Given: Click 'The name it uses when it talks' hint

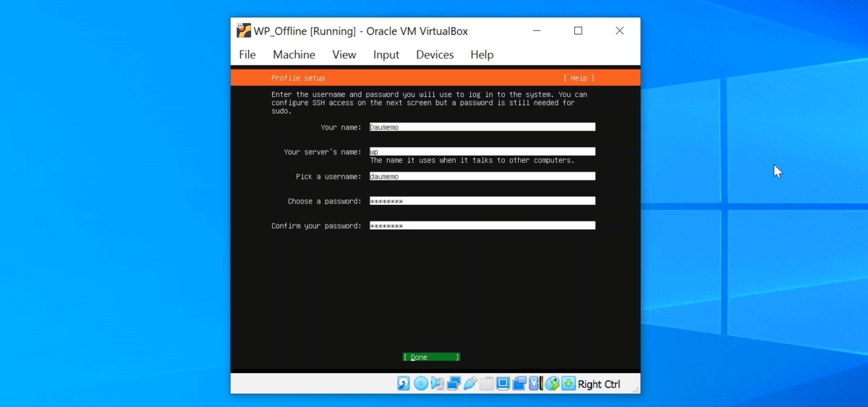Looking at the screenshot, I should point(472,160).
